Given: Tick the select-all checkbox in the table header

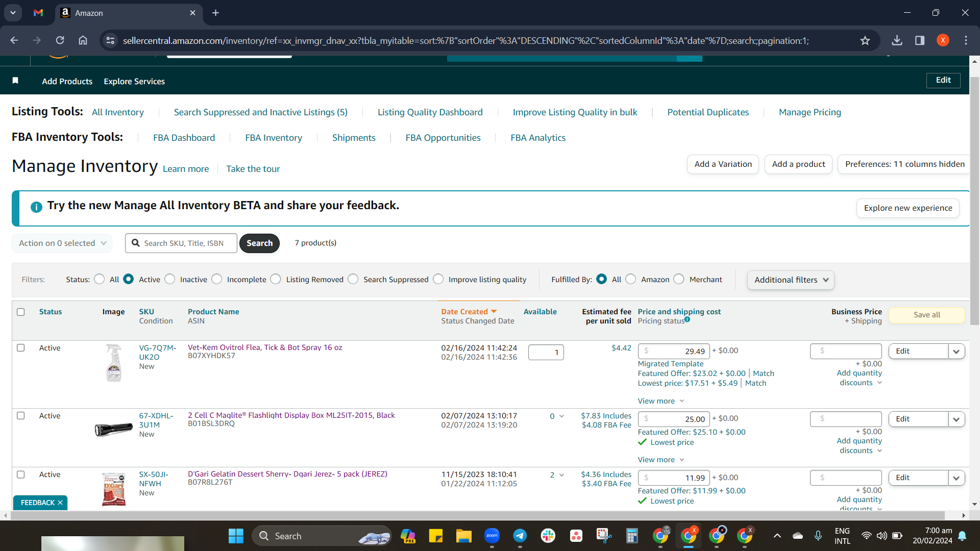Looking at the screenshot, I should (21, 312).
